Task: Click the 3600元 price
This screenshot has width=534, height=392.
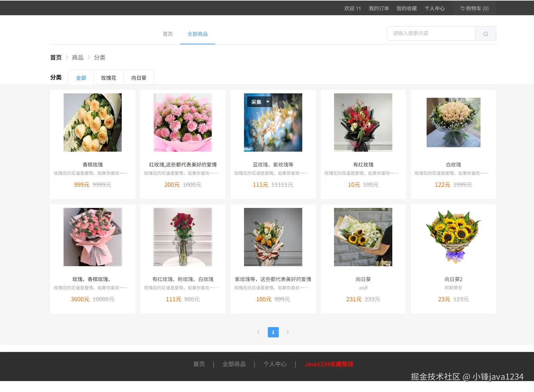Action: point(80,299)
